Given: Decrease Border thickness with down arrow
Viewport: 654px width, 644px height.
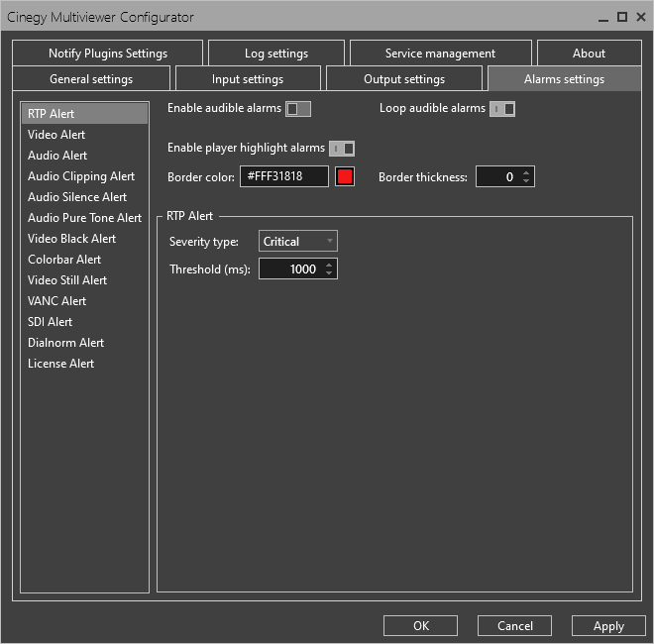Looking at the screenshot, I should 526,180.
